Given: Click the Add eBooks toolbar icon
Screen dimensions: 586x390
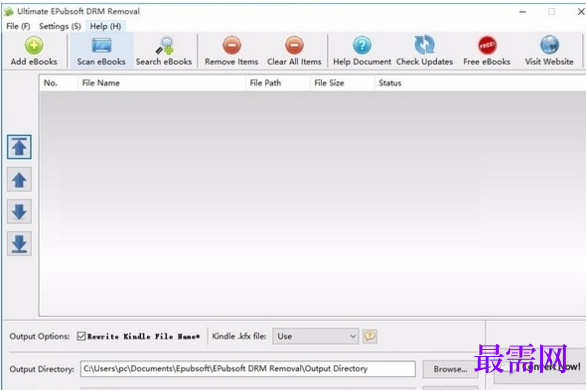Looking at the screenshot, I should point(34,46).
